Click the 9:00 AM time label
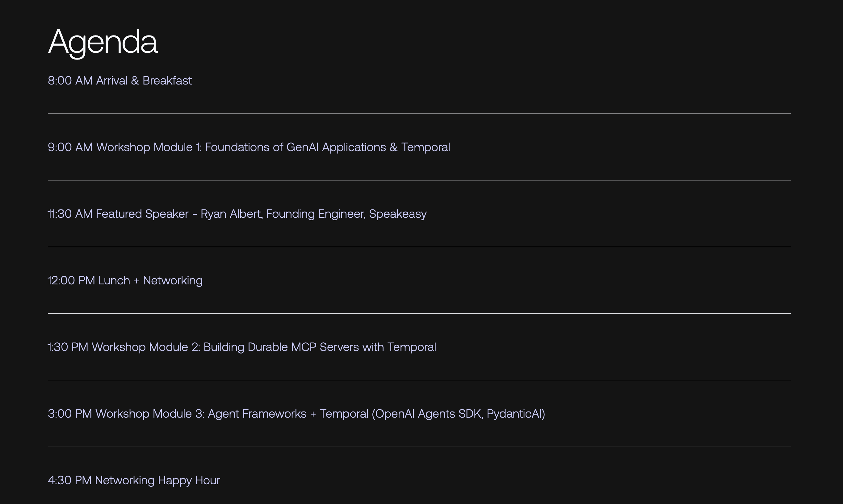843x504 pixels. coord(70,147)
